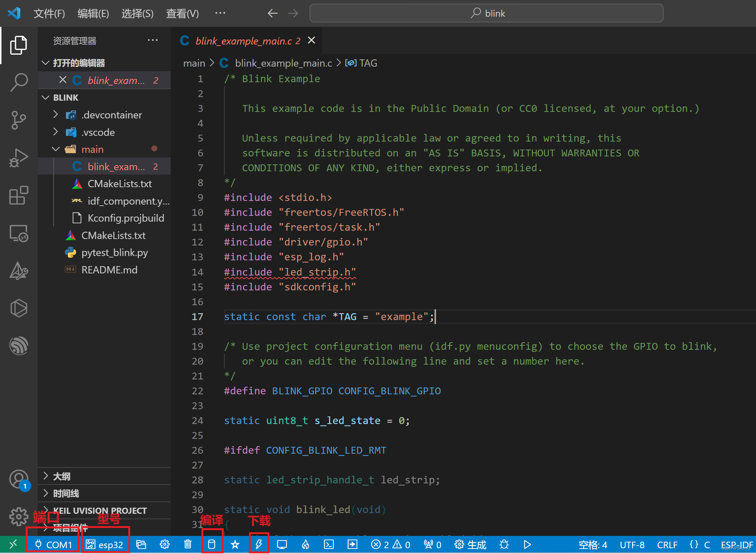Image resolution: width=756 pixels, height=554 pixels.
Task: Open ESP-IDF monitor device icon
Action: point(282,544)
